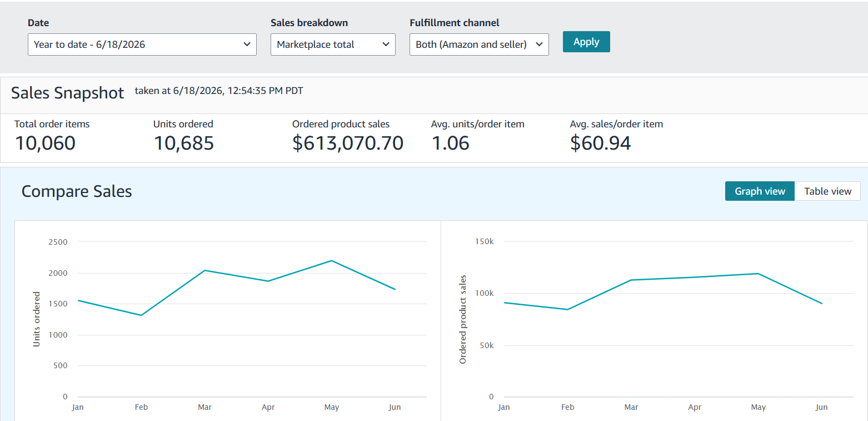
Task: Open the Fulfillment channel dropdown
Action: [x=479, y=44]
